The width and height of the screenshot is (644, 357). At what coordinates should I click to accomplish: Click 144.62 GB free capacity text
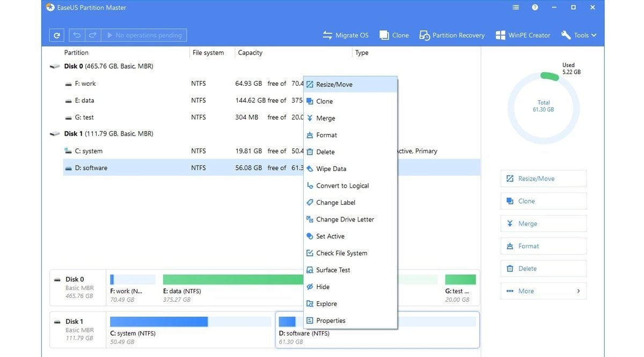250,100
